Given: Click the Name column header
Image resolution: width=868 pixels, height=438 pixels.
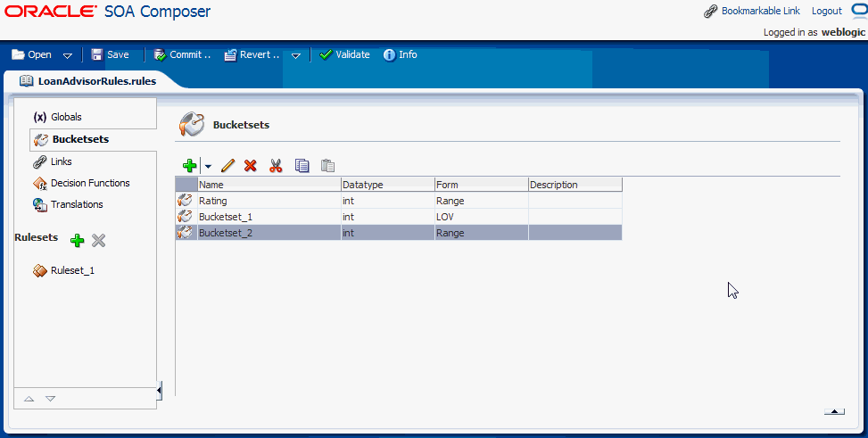Looking at the screenshot, I should point(269,185).
